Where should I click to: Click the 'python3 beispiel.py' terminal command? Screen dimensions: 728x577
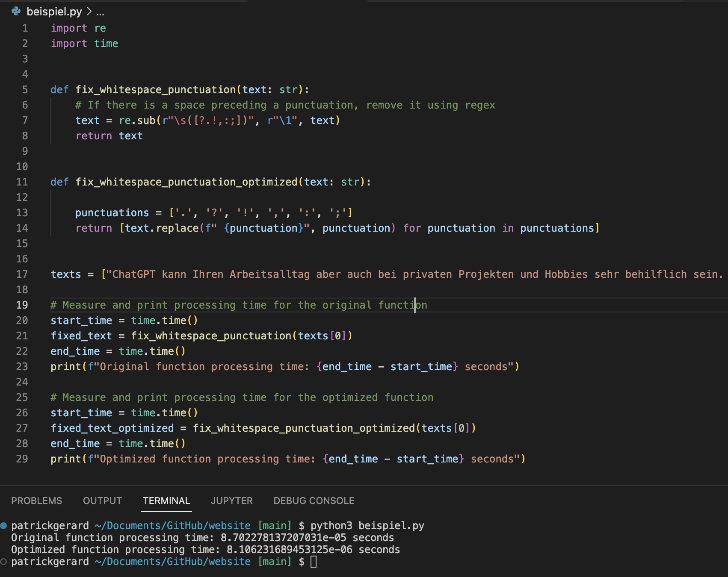pos(367,526)
